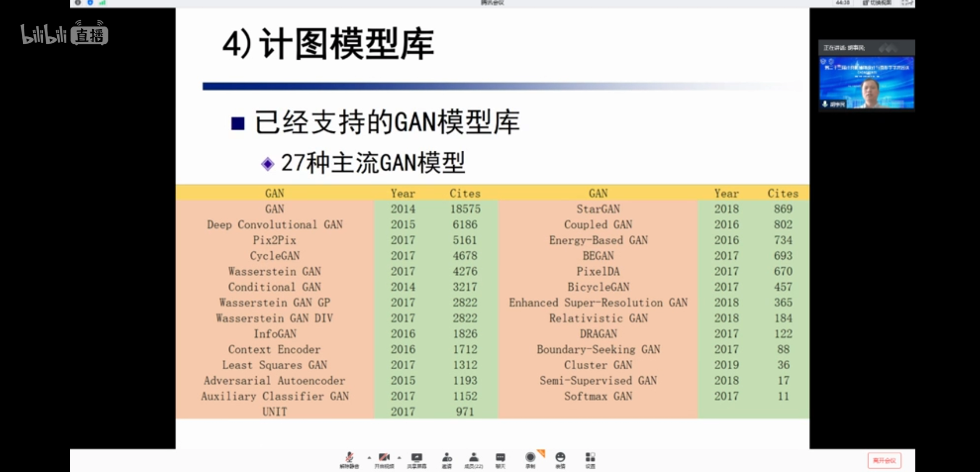
Task: Click the speaking-now label above the speaker video
Action: coord(844,48)
